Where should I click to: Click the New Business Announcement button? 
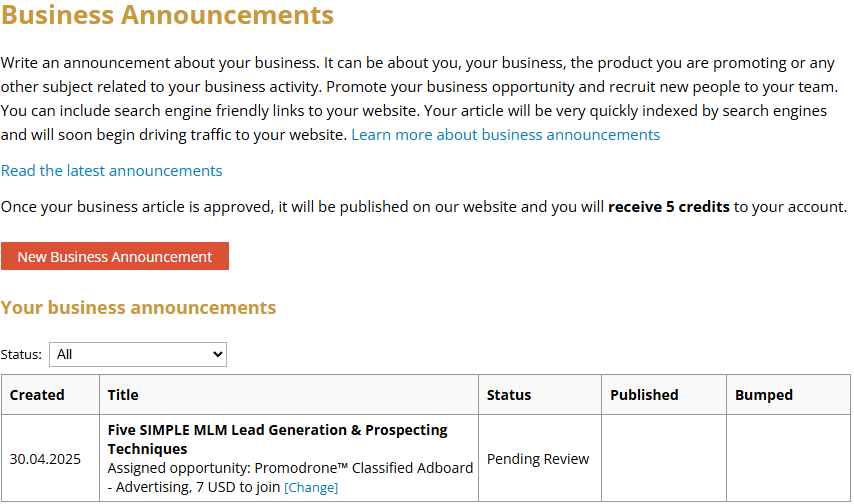coord(115,257)
